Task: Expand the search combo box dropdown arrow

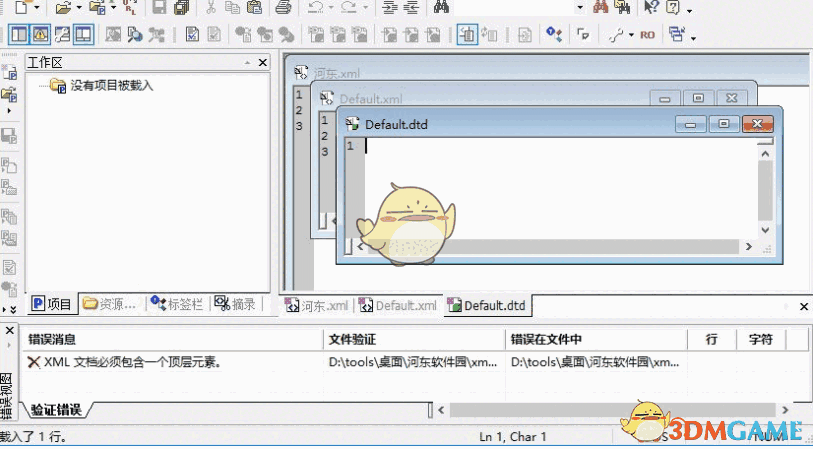Action: 580,8
